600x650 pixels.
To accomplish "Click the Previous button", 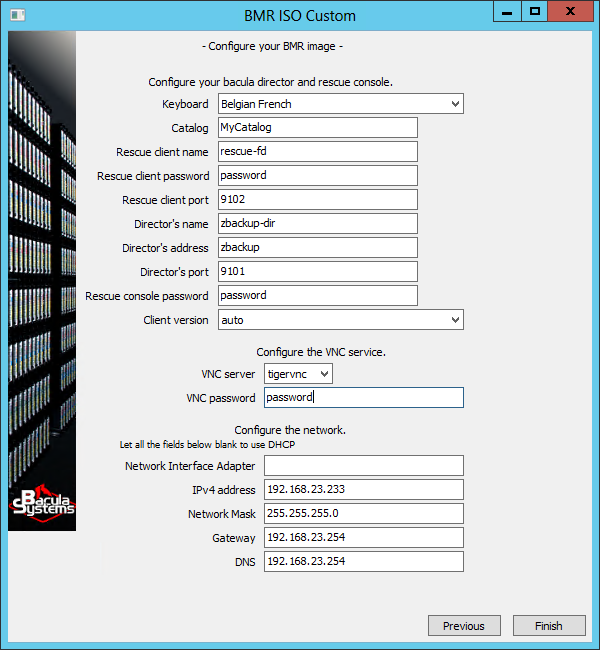I will click(464, 626).
